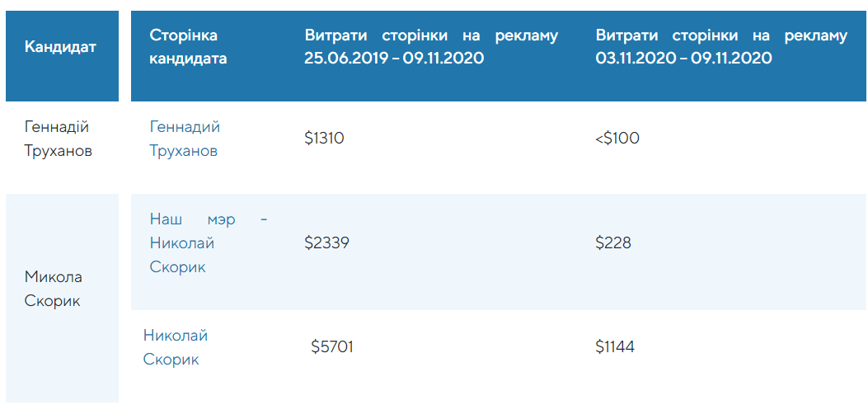Select the 25.06.2019 – 09.11.2020 date range
This screenshot has height=405, width=868.
pos(394,59)
